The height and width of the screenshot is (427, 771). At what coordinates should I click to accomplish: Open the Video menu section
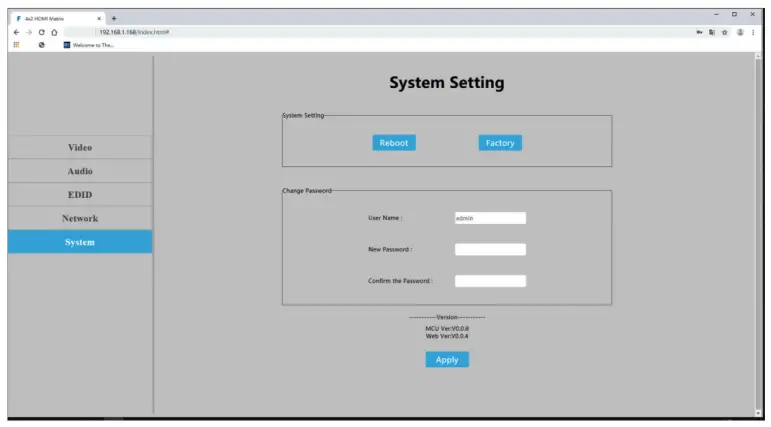click(x=80, y=148)
